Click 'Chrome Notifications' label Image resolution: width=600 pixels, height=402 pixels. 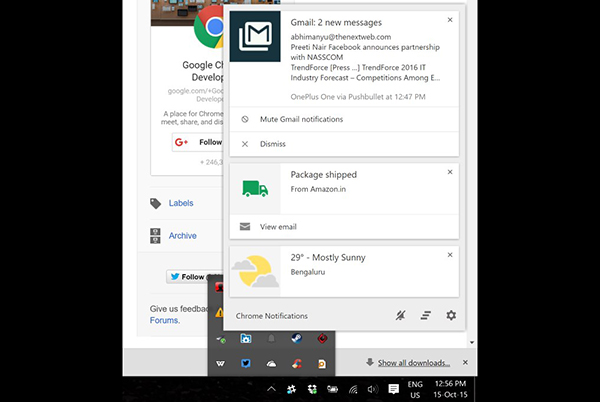[272, 316]
